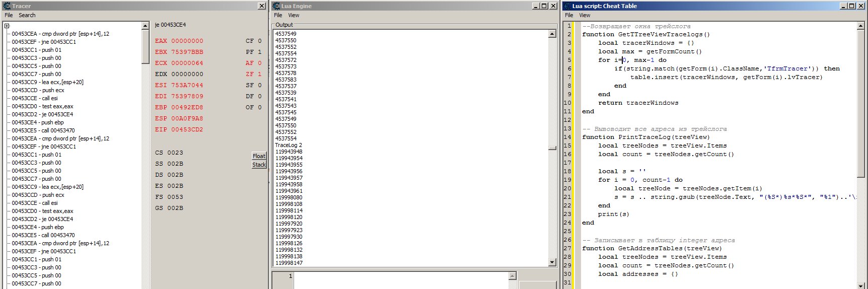Image resolution: width=868 pixels, height=289 pixels.
Task: Click Tracer tree scrollbar up arrow
Action: tap(146, 26)
